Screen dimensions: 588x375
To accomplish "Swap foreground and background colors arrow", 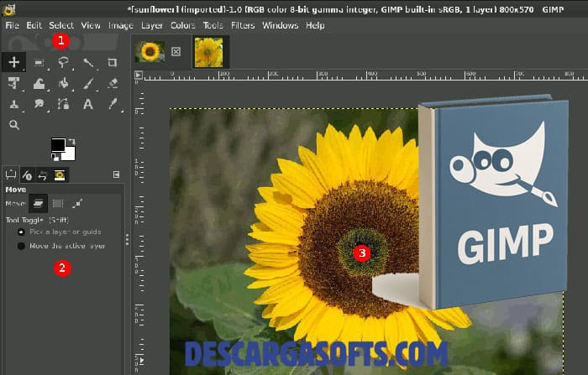I will click(71, 142).
